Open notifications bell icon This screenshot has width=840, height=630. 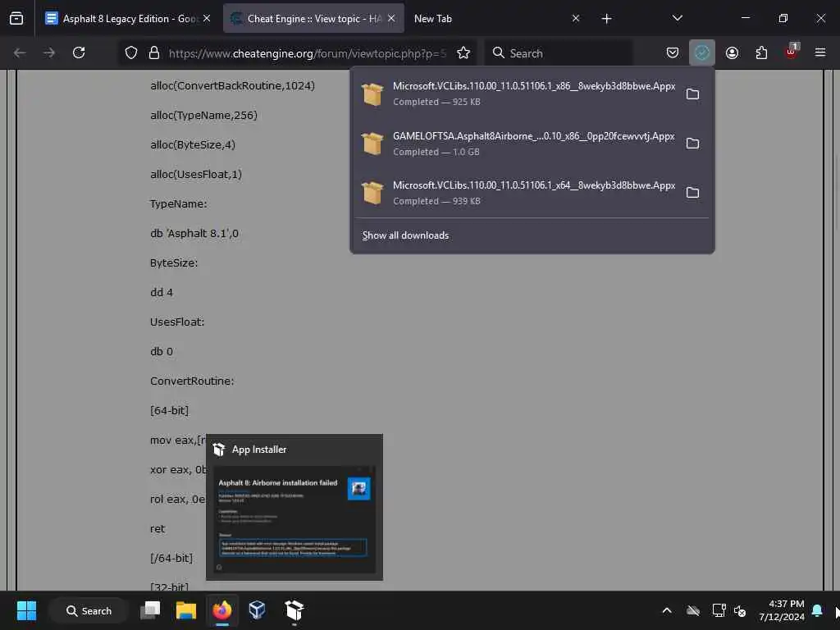click(818, 610)
